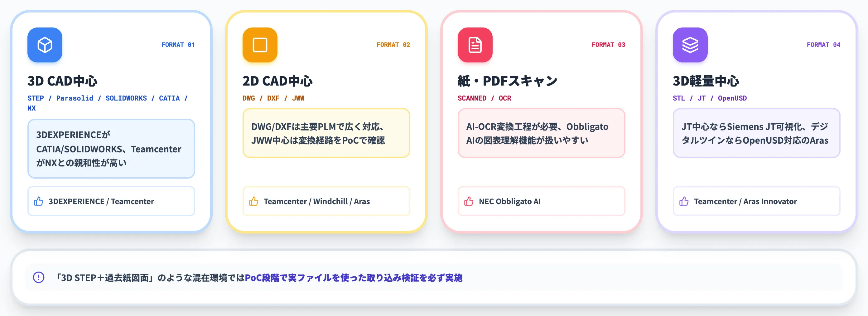Screen dimensions: 868x316
Task: Click the 紙・PDFスキャン heading
Action: [508, 81]
